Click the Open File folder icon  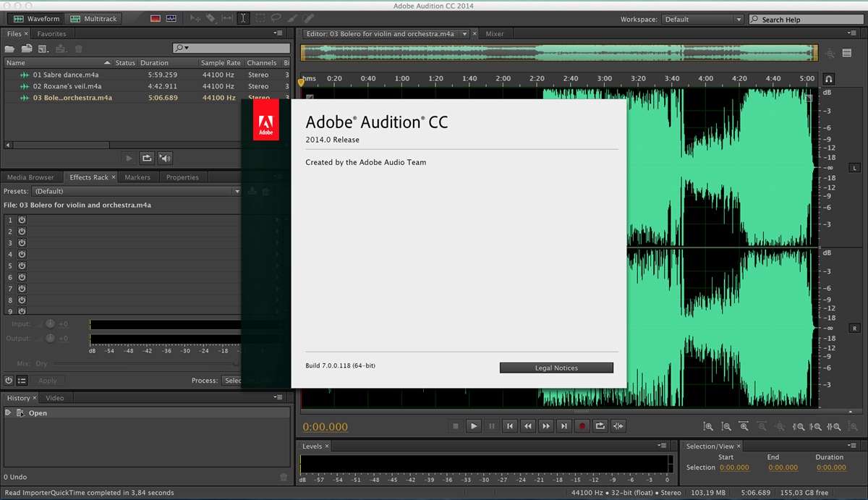(x=9, y=48)
